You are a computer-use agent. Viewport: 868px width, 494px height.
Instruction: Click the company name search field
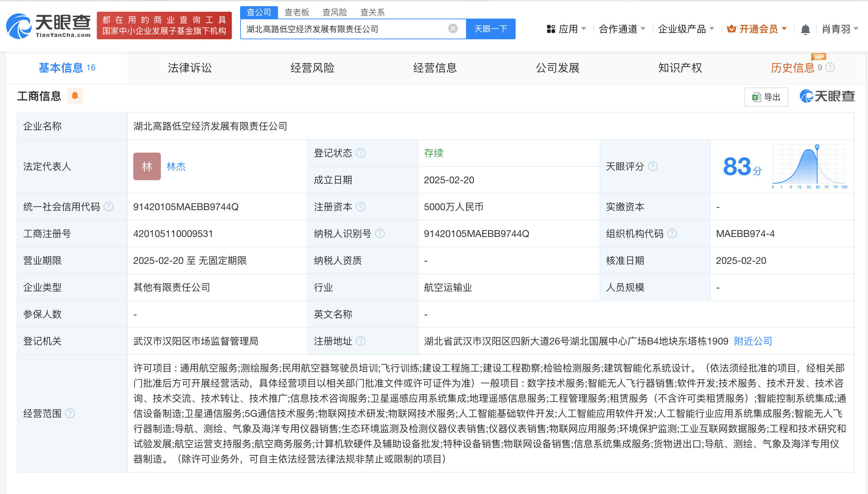click(344, 29)
